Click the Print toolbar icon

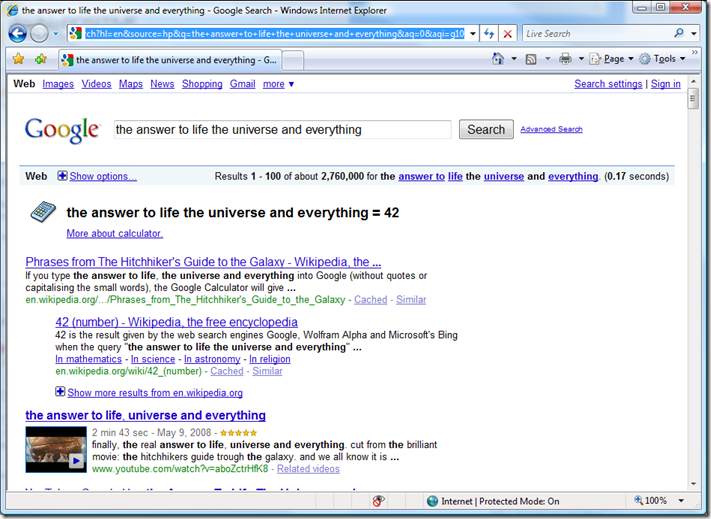[565, 59]
